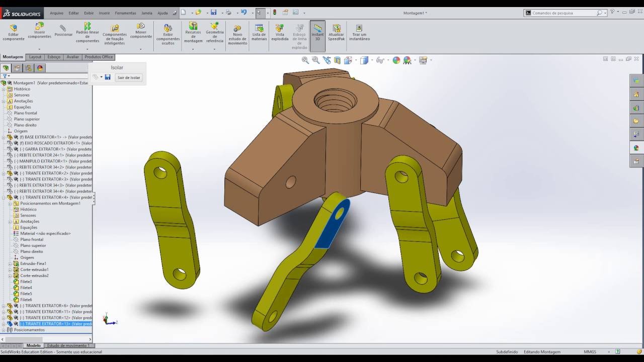Screen dimensions: 644x362
Task: Open Recursos de montagem
Action: click(x=193, y=32)
